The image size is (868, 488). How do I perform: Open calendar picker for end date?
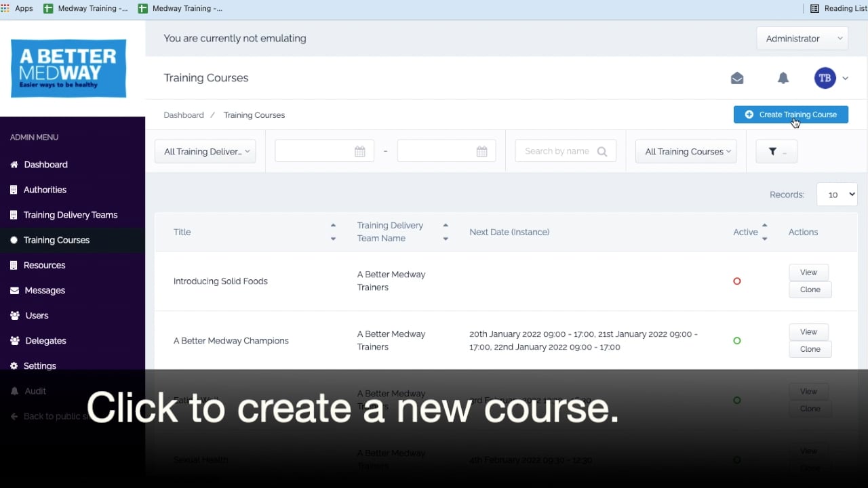point(482,152)
